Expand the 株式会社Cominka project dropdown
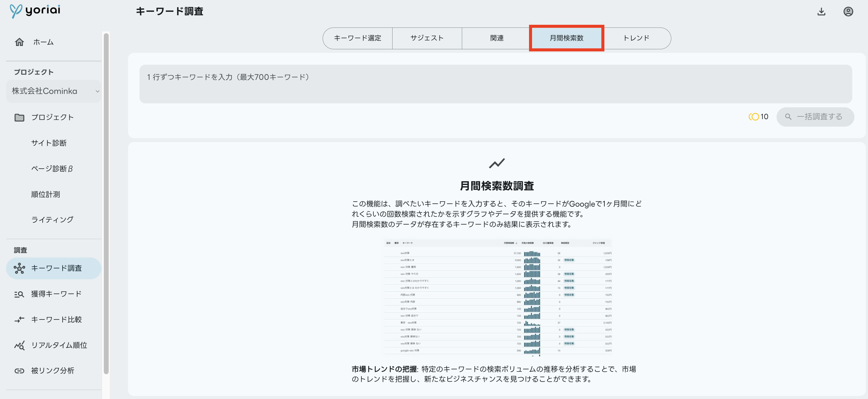 tap(54, 91)
